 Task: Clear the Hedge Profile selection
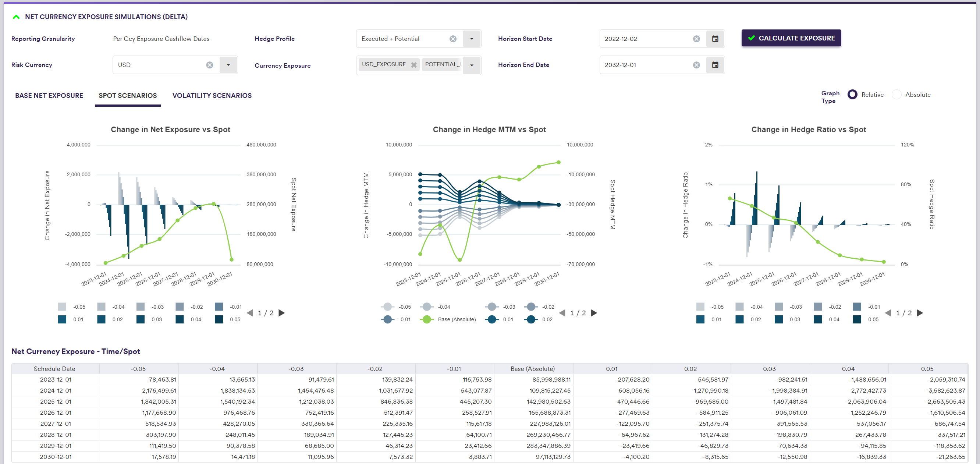coord(453,39)
